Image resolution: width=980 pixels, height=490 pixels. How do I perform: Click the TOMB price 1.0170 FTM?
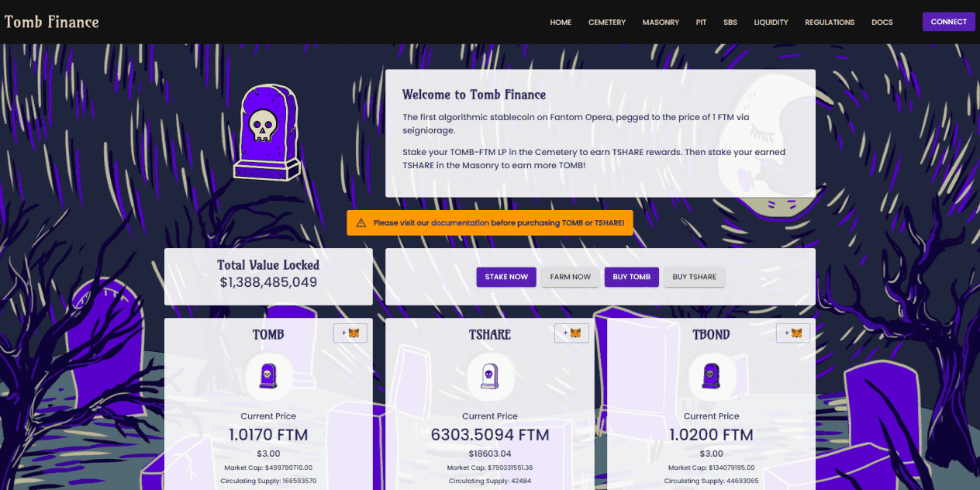(268, 435)
